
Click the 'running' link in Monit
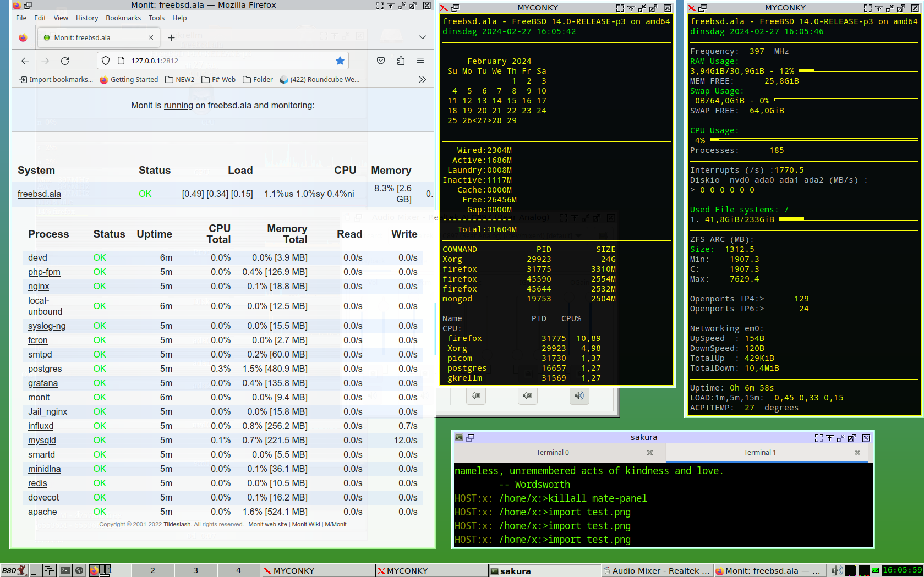pos(178,105)
